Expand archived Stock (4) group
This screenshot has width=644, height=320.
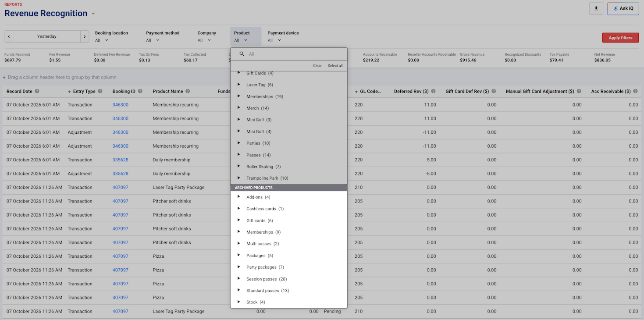click(x=238, y=302)
